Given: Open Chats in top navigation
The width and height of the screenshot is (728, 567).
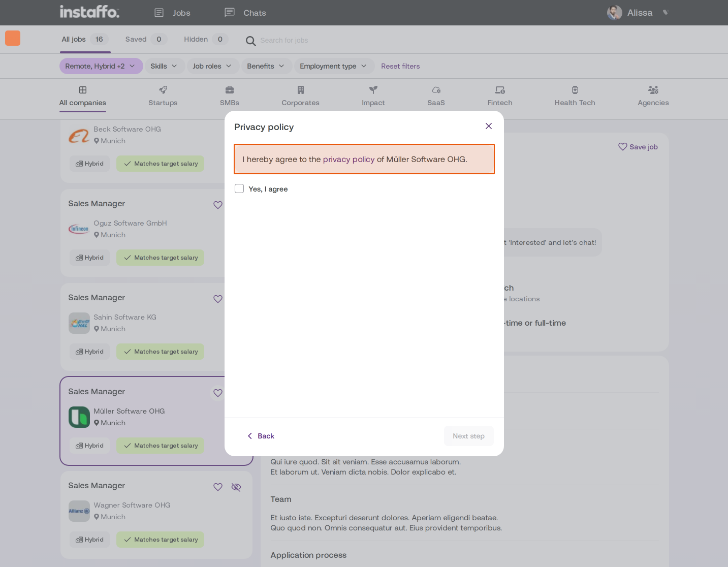Looking at the screenshot, I should point(245,13).
